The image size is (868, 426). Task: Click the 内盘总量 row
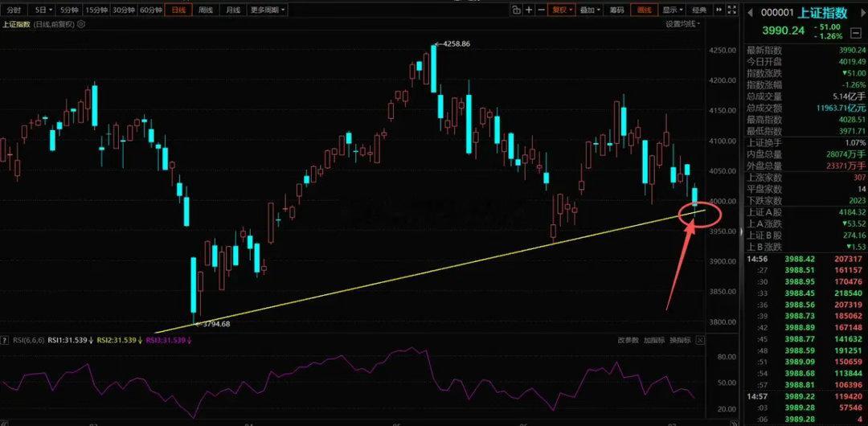coord(805,154)
